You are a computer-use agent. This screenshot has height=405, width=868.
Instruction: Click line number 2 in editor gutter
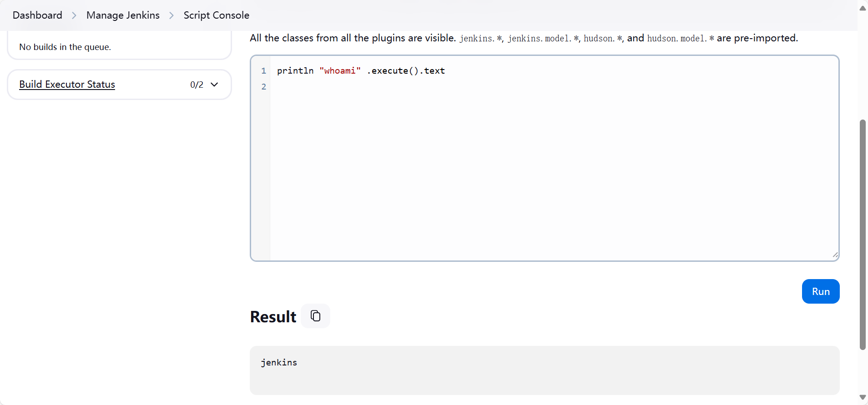pyautogui.click(x=263, y=86)
